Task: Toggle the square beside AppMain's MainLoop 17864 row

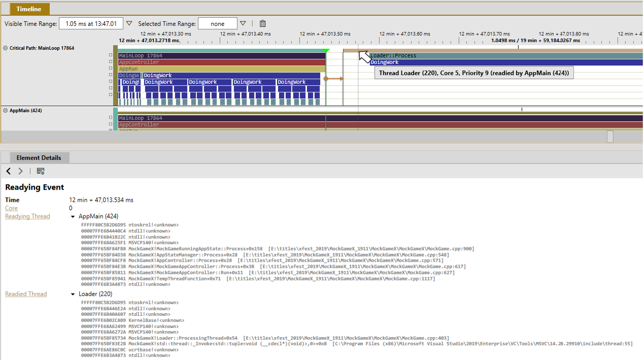Action: tap(110, 118)
